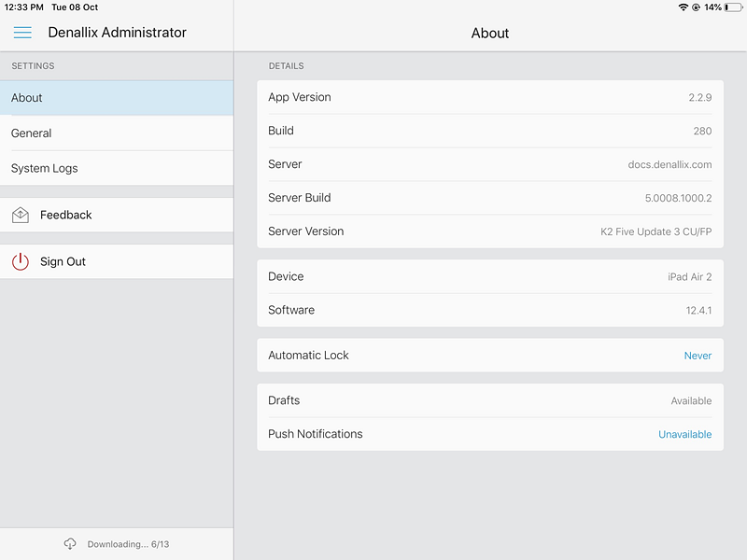Click the Server Version label
Image resolution: width=747 pixels, height=560 pixels.
(306, 231)
